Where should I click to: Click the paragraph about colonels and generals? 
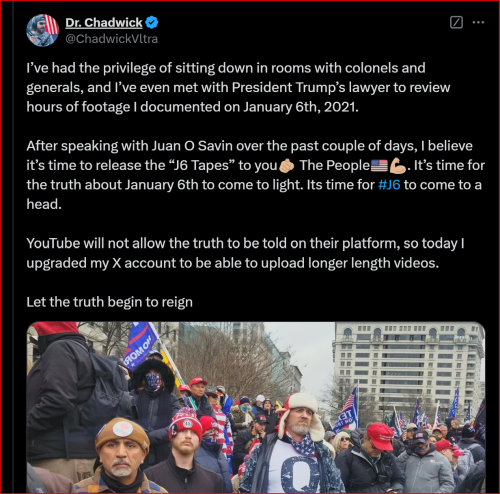(x=238, y=87)
